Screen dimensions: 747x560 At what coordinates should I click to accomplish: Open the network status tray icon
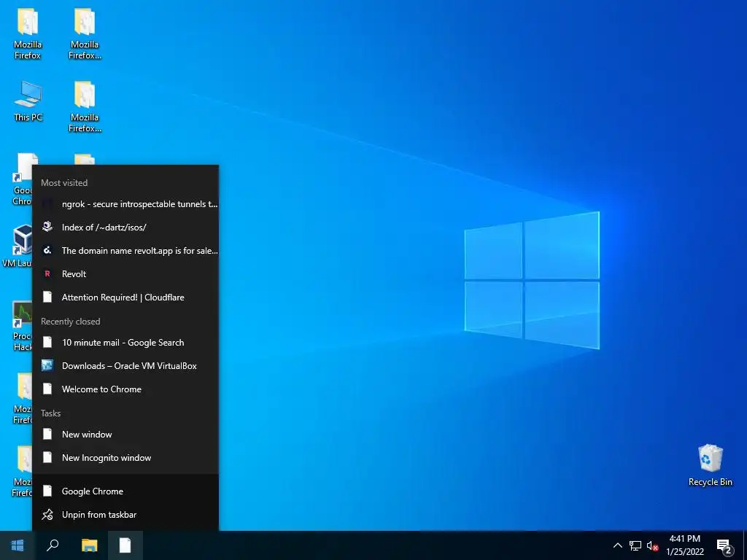pos(635,545)
